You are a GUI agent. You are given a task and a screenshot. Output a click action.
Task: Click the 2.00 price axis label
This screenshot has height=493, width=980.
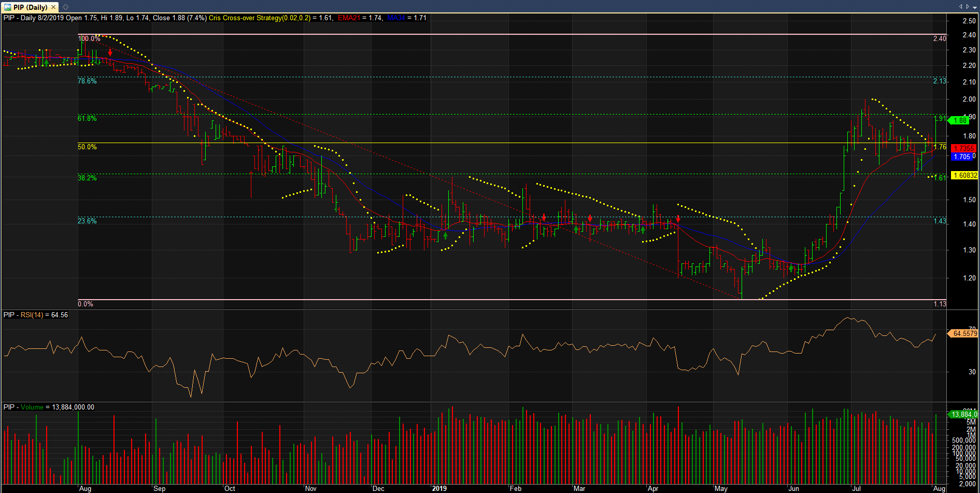tap(969, 100)
